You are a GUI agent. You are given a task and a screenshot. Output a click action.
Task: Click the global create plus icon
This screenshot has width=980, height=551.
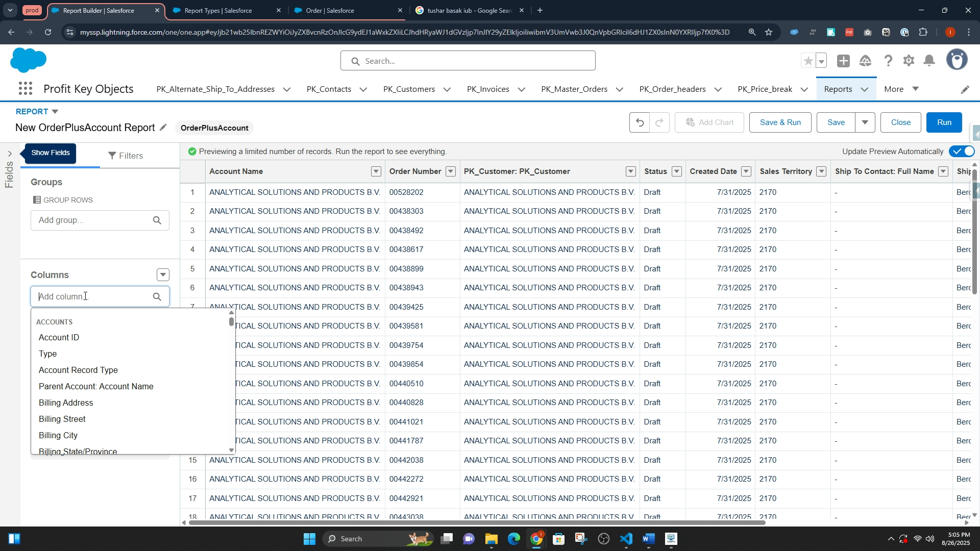coord(843,61)
